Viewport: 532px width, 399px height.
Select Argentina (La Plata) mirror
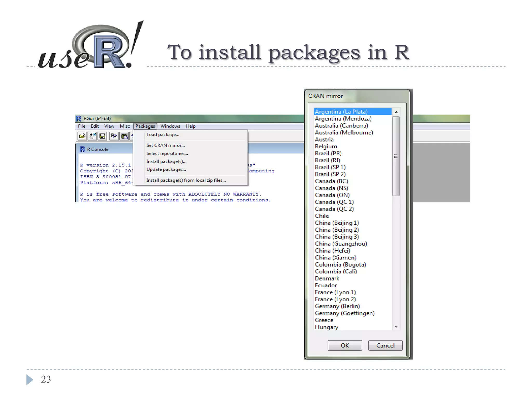click(x=353, y=112)
